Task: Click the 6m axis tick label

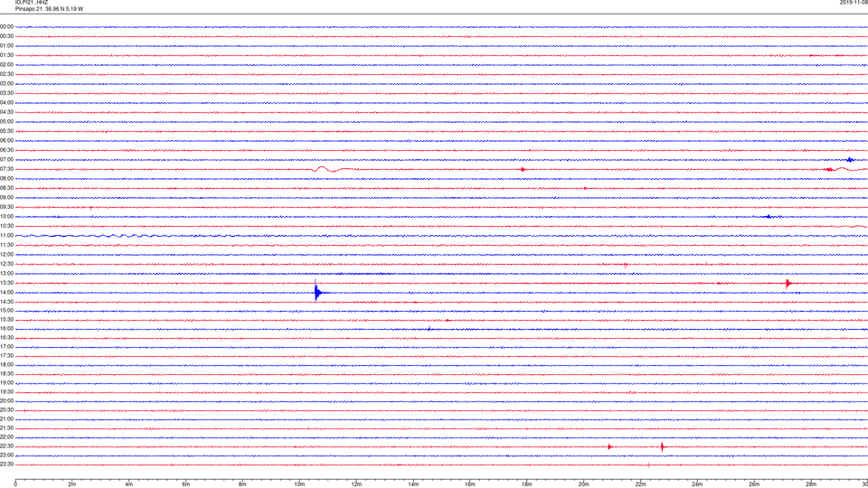Action: pyautogui.click(x=186, y=484)
